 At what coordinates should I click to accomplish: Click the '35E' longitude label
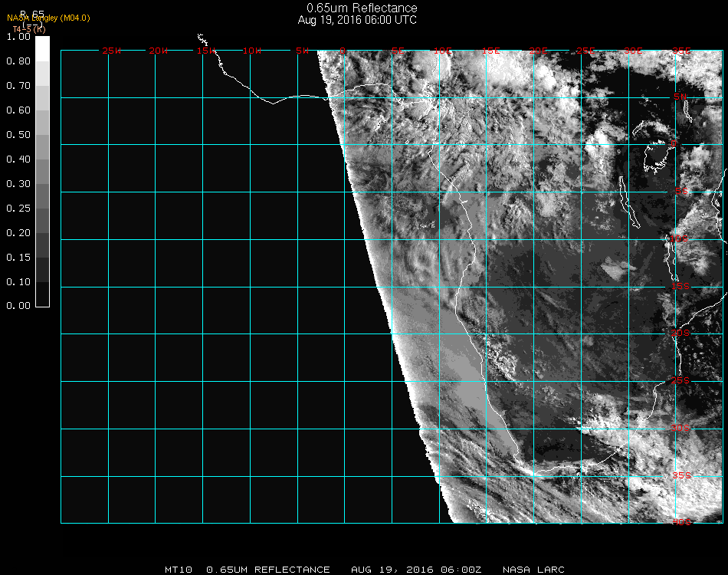(681, 51)
